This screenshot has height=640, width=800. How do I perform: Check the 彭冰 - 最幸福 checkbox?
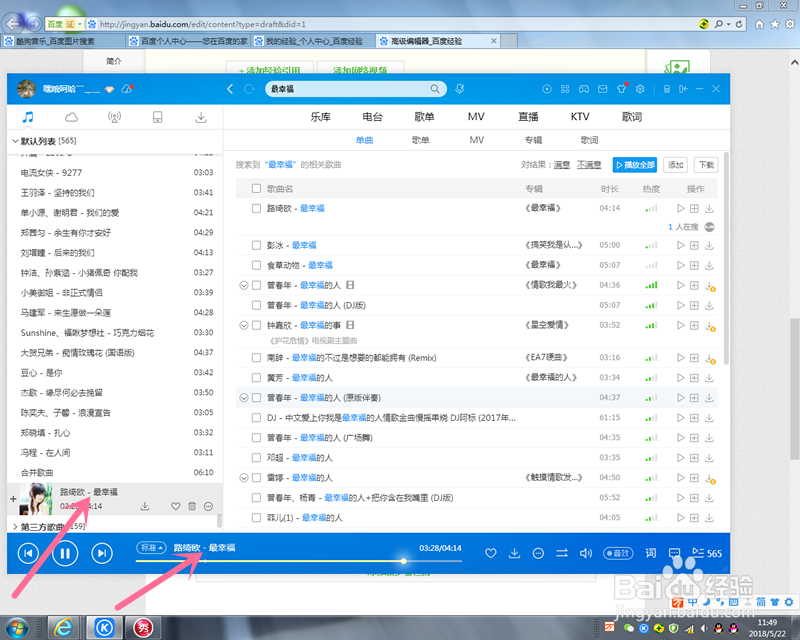click(257, 245)
